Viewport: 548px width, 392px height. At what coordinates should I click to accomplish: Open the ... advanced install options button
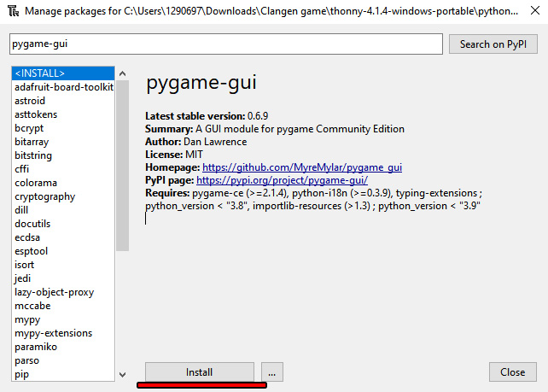pyautogui.click(x=272, y=372)
